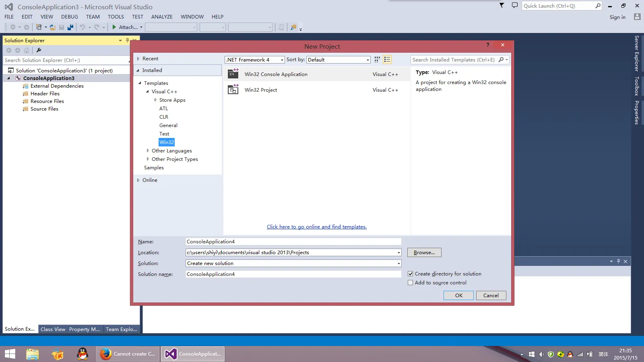This screenshot has height=362, width=644.
Task: Click the Quick Launch magnifier icon
Action: (x=598, y=6)
